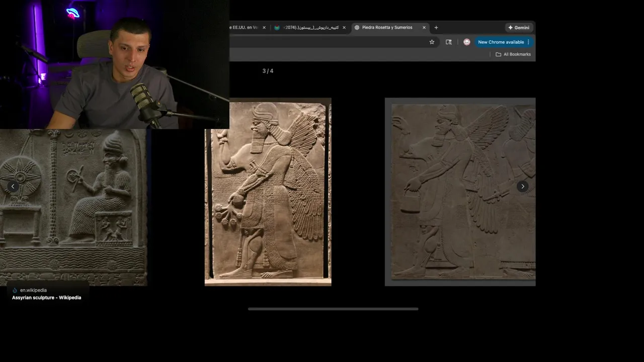The image size is (644, 362).
Task: Open the Chrome profile avatar
Action: (x=467, y=42)
